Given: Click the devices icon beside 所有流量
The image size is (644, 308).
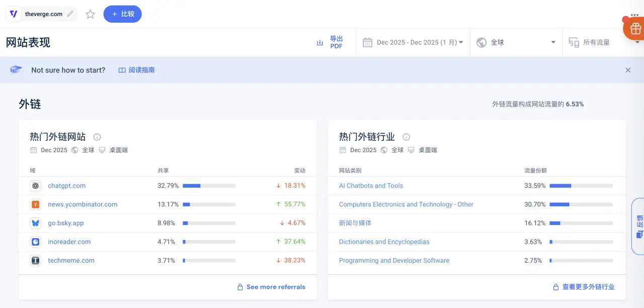Looking at the screenshot, I should coord(574,42).
